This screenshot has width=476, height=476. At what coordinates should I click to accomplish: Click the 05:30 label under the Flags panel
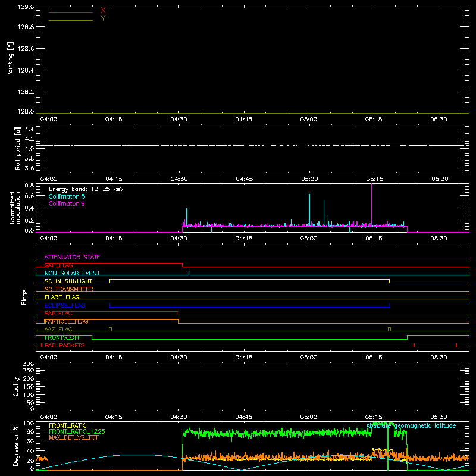(439, 358)
